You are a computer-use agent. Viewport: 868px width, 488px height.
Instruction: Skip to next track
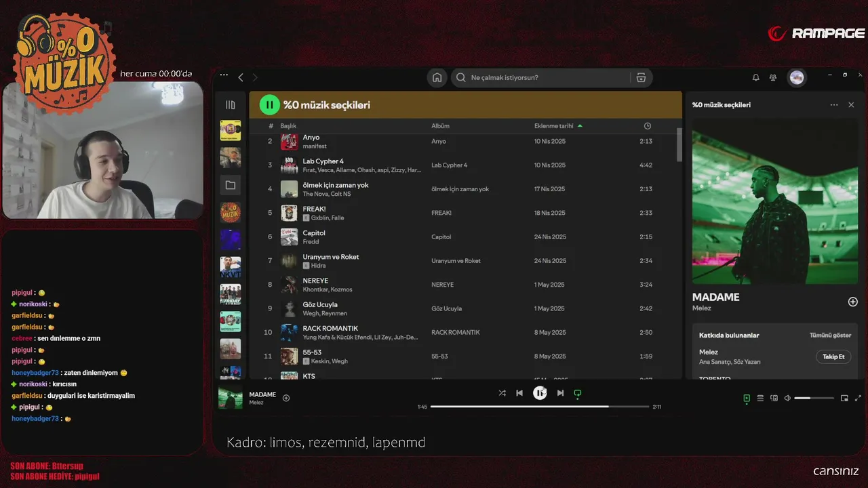pyautogui.click(x=560, y=393)
